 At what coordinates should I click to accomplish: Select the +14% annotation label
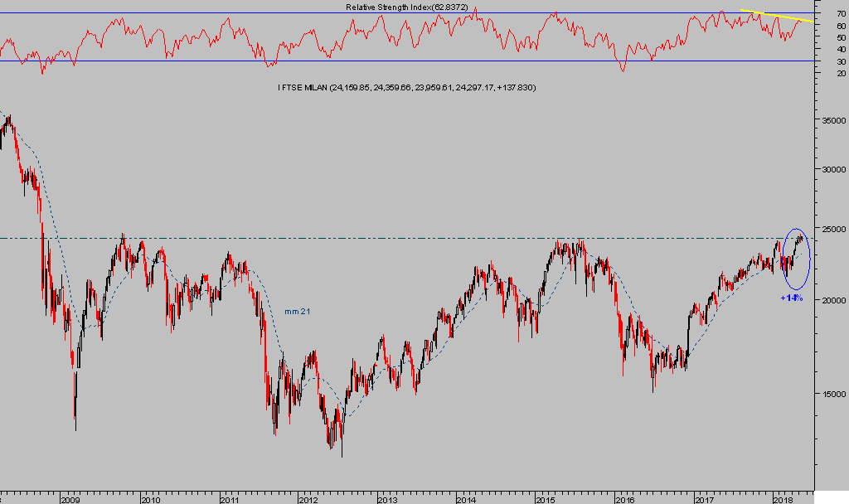coord(791,298)
